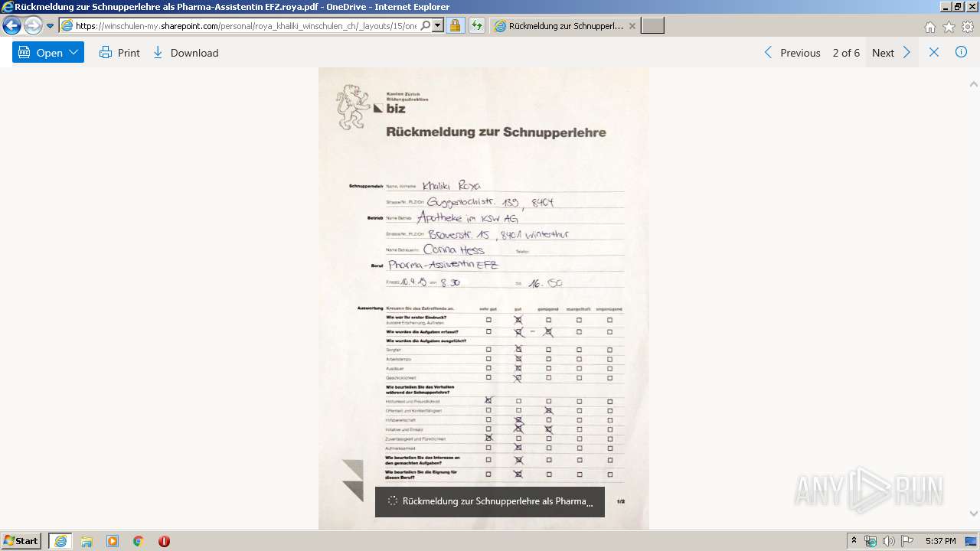Print the document via Print button

pyautogui.click(x=119, y=53)
